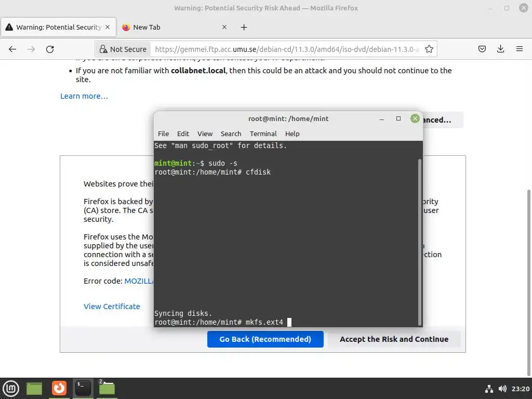Open the terminal Search menu

[231, 134]
